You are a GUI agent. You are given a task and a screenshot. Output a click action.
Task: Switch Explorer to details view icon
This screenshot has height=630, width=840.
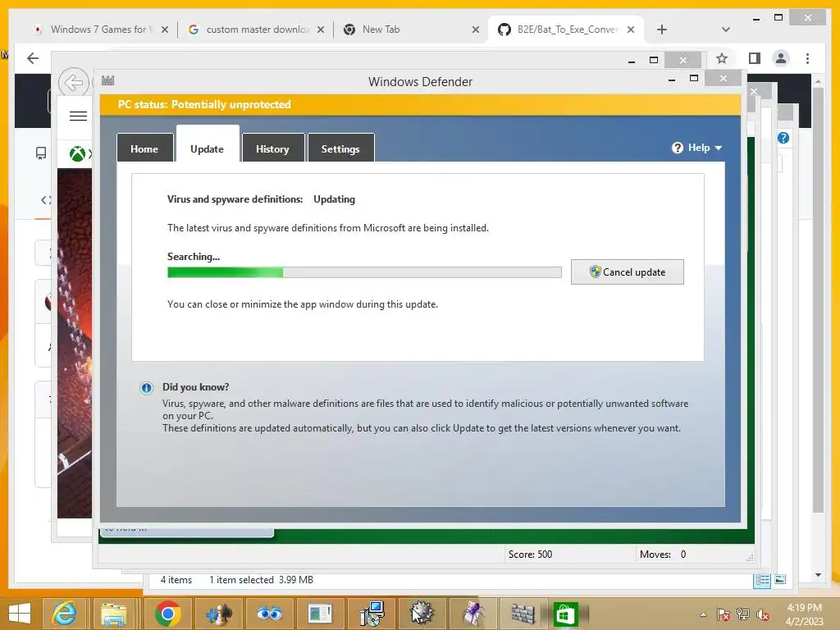(x=762, y=580)
